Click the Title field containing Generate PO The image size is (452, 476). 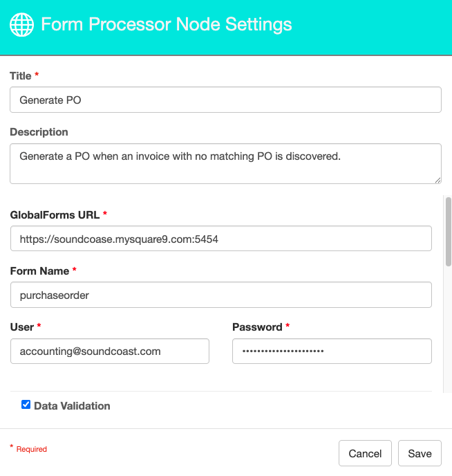click(225, 100)
